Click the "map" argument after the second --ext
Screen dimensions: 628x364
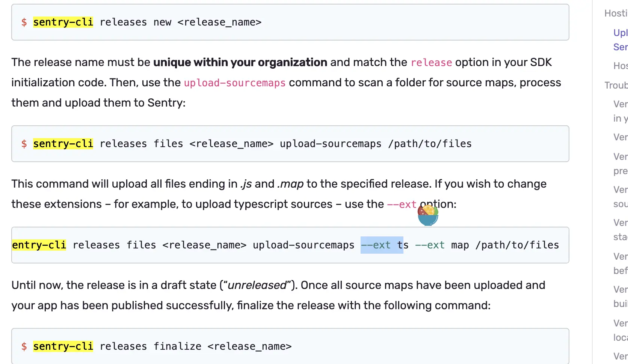click(460, 245)
